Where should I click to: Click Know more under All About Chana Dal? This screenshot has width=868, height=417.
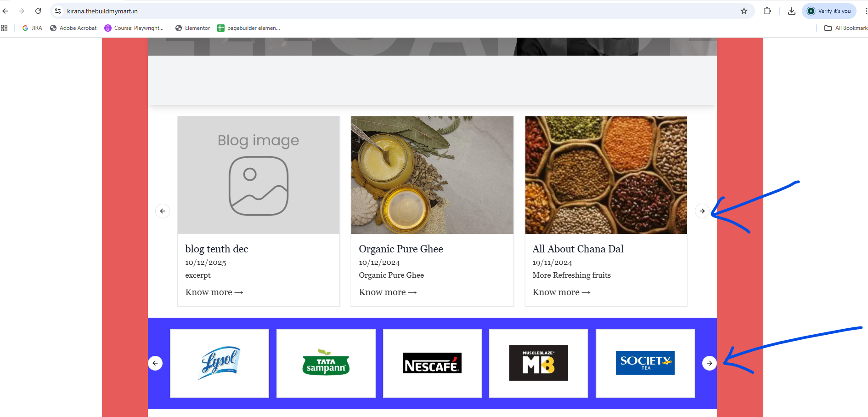[561, 292]
